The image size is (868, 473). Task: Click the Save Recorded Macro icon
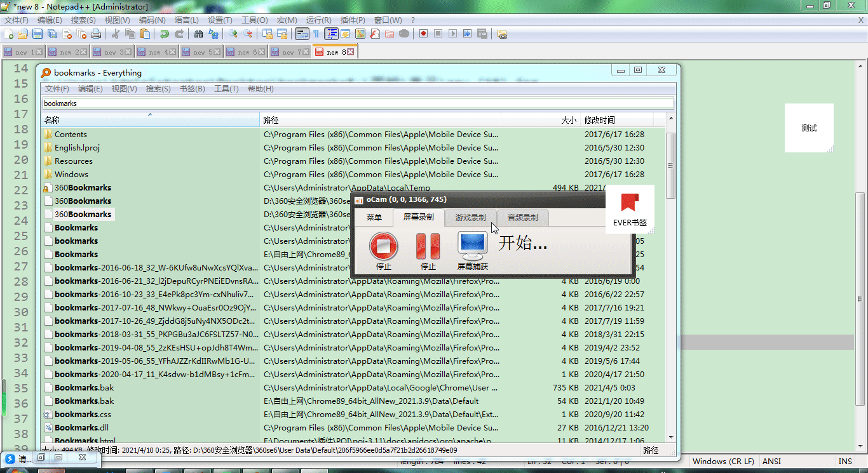[482, 34]
